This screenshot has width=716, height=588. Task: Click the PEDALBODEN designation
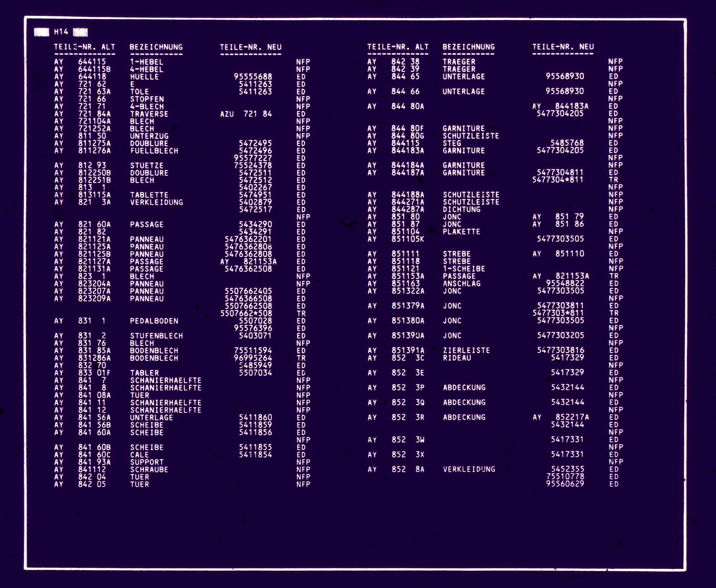[x=154, y=321]
